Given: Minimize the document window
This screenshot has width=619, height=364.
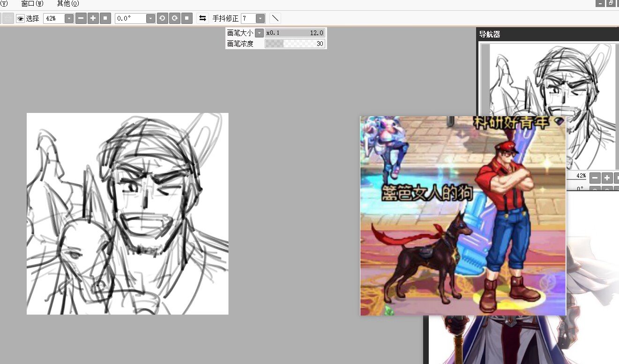Looking at the screenshot, I should [600, 3].
